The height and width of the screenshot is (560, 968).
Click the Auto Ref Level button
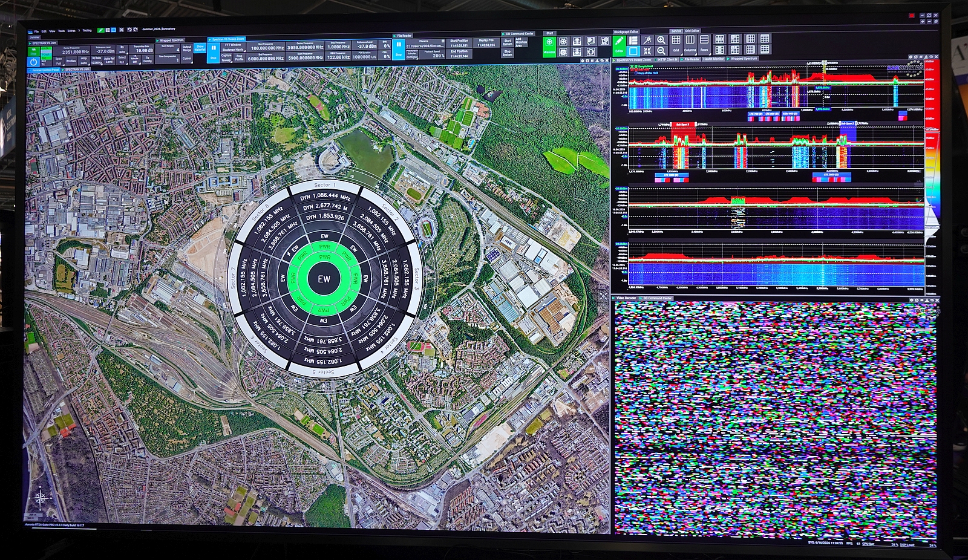(x=109, y=61)
